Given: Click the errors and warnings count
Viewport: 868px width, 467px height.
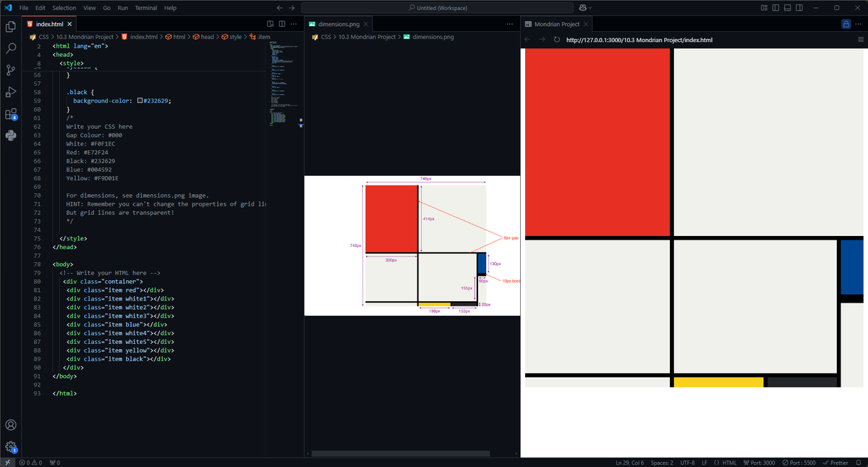Looking at the screenshot, I should coord(30,462).
